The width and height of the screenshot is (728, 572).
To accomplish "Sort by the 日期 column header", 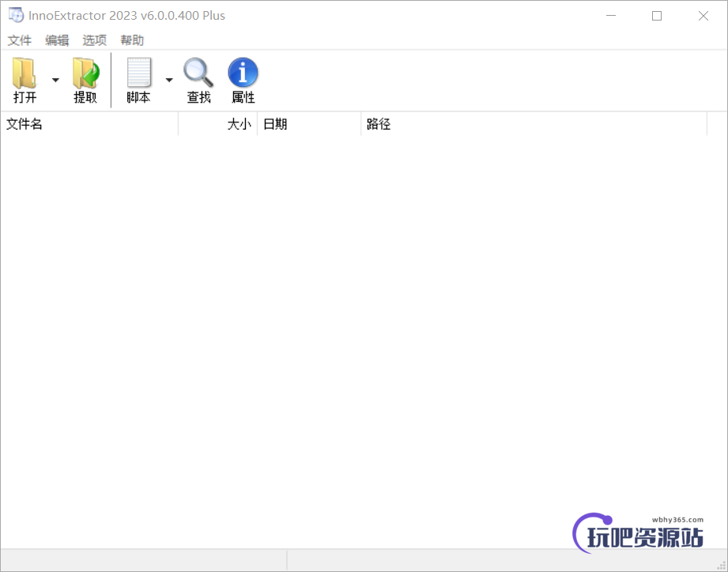I will click(309, 124).
